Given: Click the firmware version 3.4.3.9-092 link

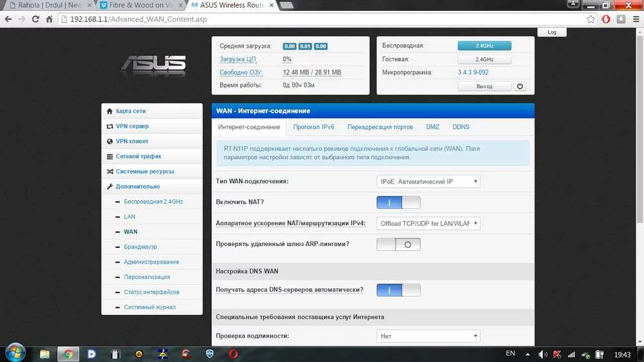Looking at the screenshot, I should [473, 72].
